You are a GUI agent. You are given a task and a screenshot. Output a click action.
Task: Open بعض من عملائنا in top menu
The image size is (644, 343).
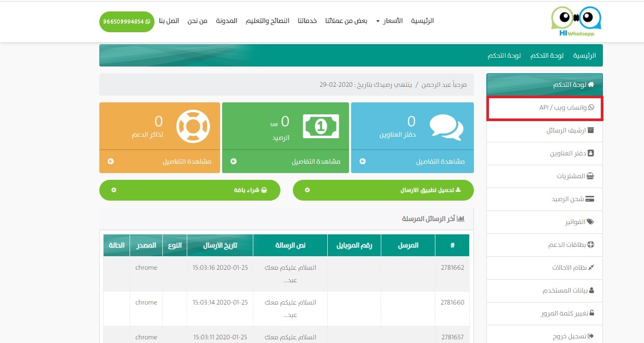[x=346, y=21]
